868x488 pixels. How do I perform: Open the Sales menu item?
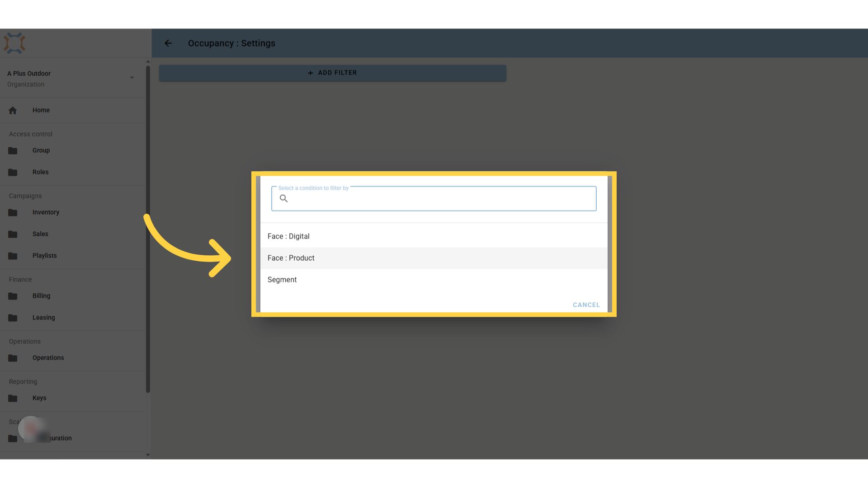click(72, 234)
